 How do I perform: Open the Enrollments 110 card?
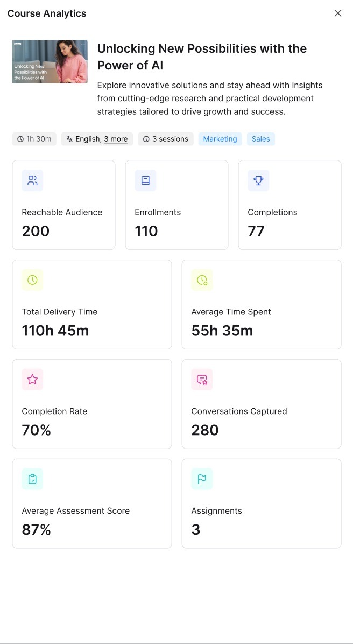tap(176, 205)
